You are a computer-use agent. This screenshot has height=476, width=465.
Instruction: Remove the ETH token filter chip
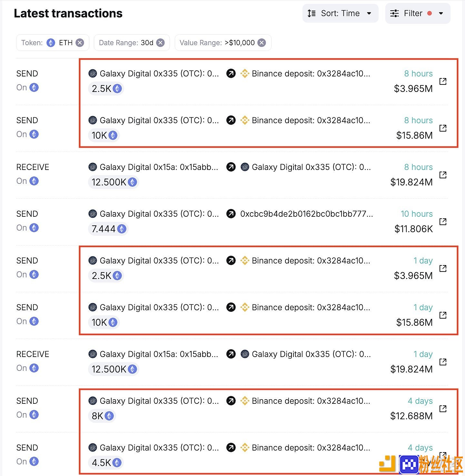(x=80, y=43)
